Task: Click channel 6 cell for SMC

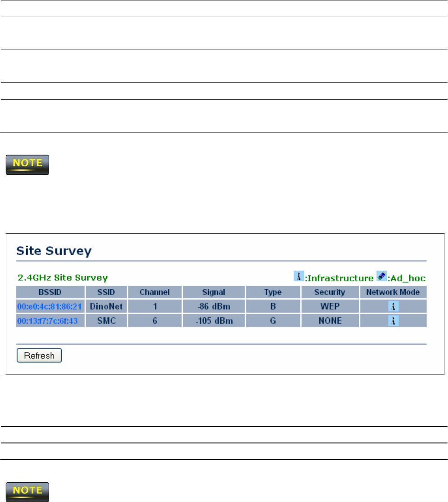Action: [155, 321]
